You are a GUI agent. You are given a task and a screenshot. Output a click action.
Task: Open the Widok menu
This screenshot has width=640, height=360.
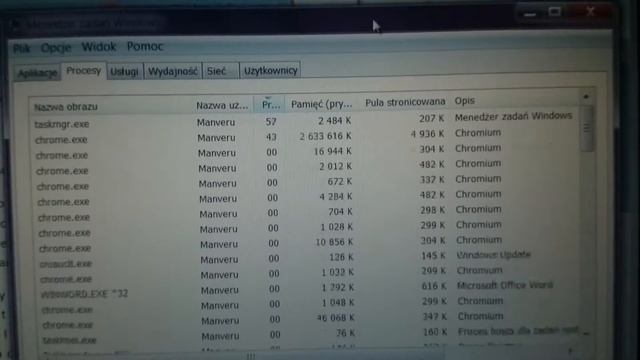[x=99, y=47]
